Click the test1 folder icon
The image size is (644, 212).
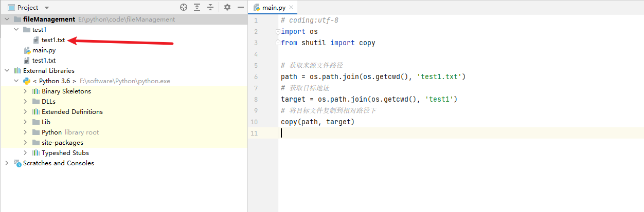pyautogui.click(x=27, y=29)
